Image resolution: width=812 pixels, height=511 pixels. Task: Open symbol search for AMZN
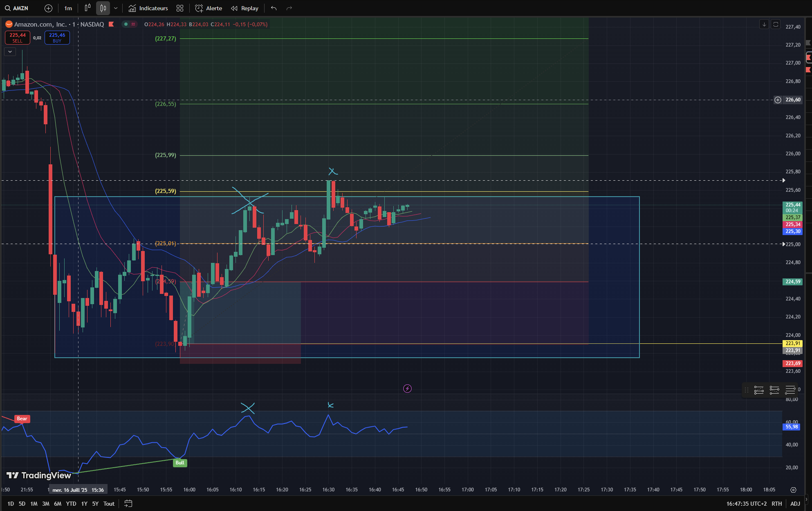coord(17,8)
